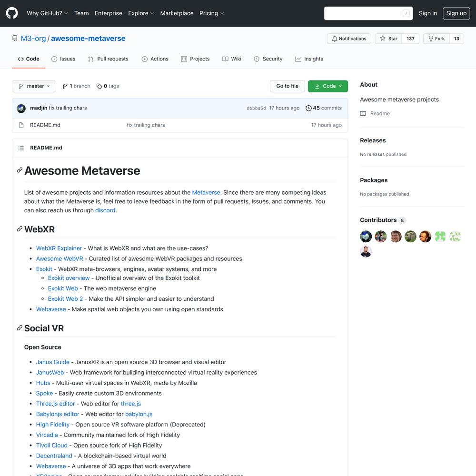476x476 pixels.
Task: Open the green identicon contributor avatar
Action: [440, 237]
